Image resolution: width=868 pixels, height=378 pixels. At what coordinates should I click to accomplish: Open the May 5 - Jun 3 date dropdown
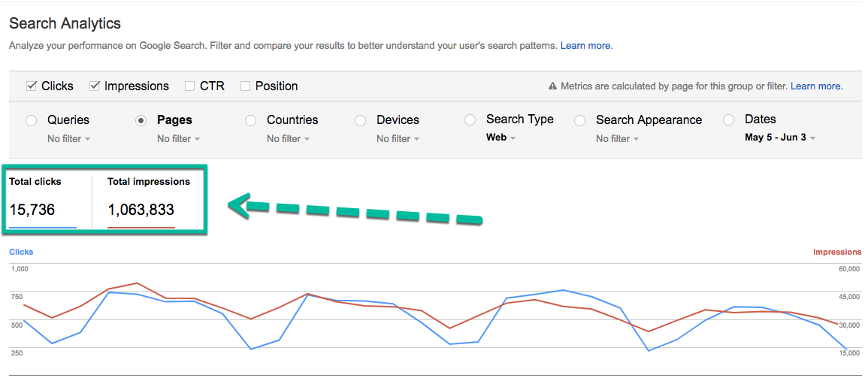[780, 138]
